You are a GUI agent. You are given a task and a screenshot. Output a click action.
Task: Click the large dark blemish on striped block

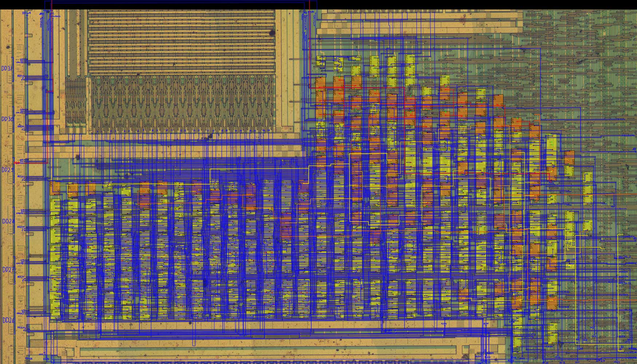coord(272,33)
